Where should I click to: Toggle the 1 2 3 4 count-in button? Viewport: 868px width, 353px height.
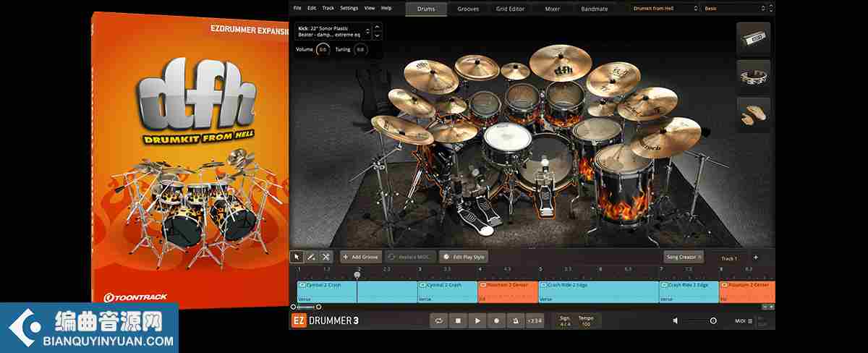535,320
